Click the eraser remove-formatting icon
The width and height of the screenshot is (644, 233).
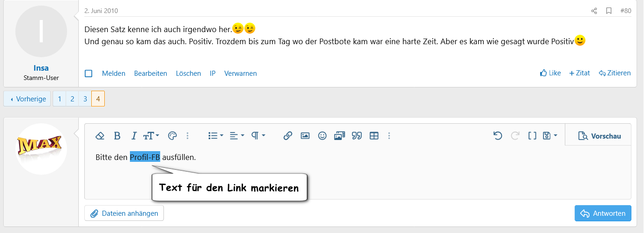(100, 136)
